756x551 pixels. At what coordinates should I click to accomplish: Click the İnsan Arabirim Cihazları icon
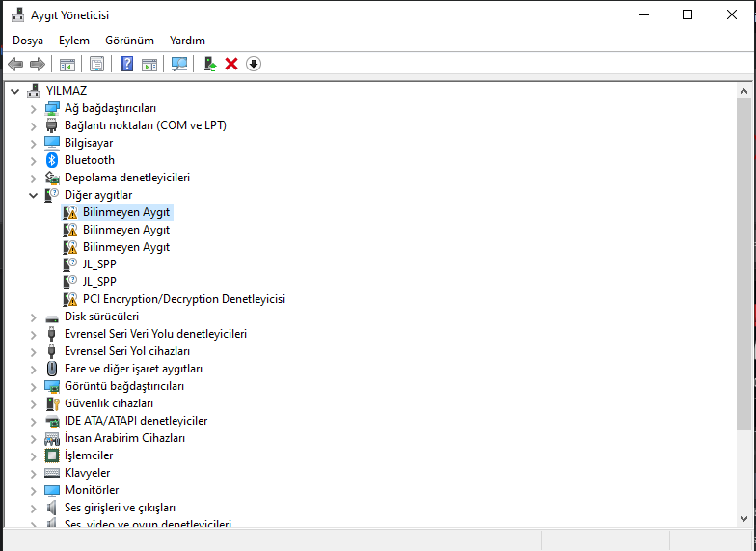[x=52, y=438]
